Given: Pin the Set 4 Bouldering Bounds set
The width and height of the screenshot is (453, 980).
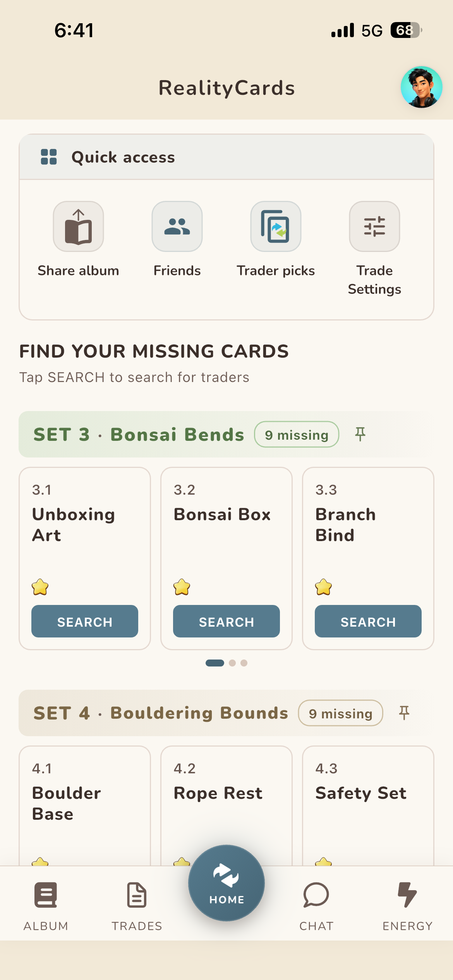Looking at the screenshot, I should 404,713.
